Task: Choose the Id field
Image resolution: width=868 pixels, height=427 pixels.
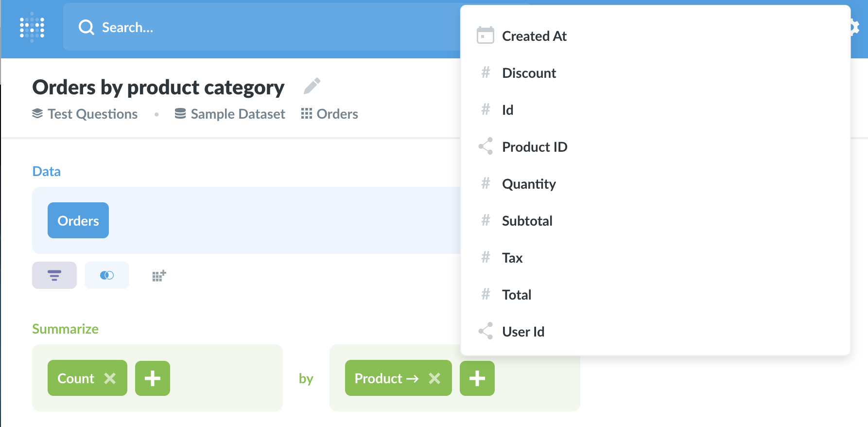Action: click(x=655, y=110)
